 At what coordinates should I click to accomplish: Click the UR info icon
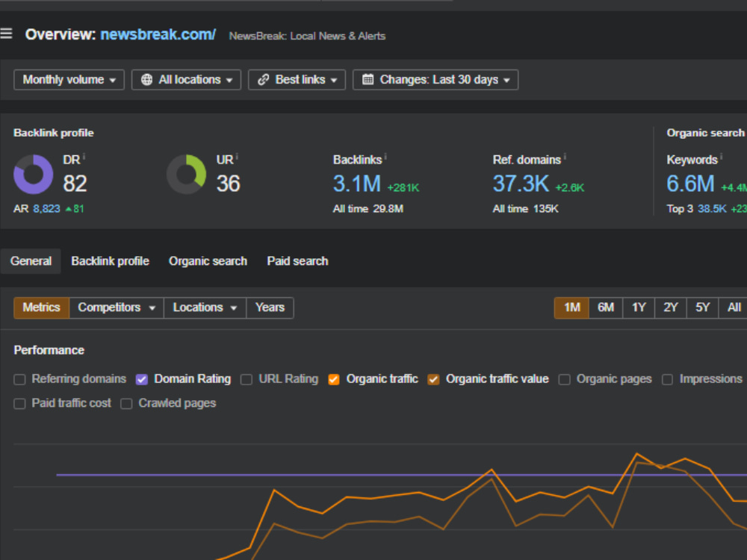(x=237, y=156)
